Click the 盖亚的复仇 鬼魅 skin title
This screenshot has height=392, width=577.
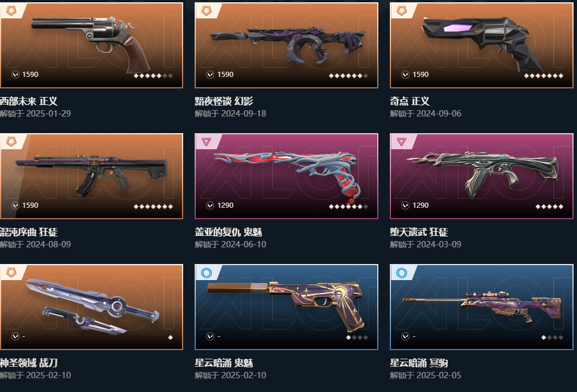click(x=229, y=232)
